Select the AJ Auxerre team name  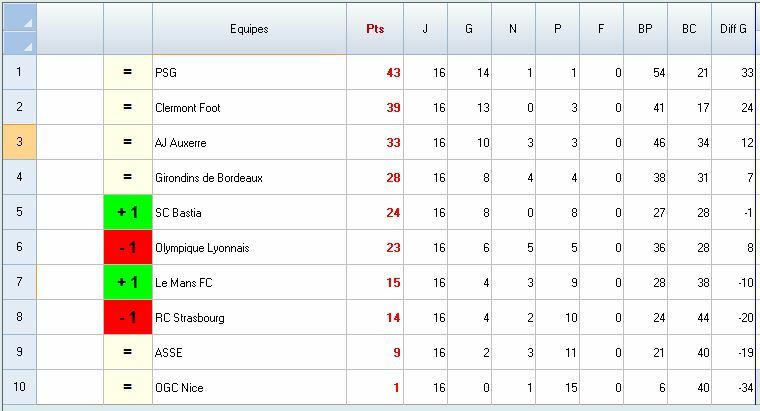(181, 143)
